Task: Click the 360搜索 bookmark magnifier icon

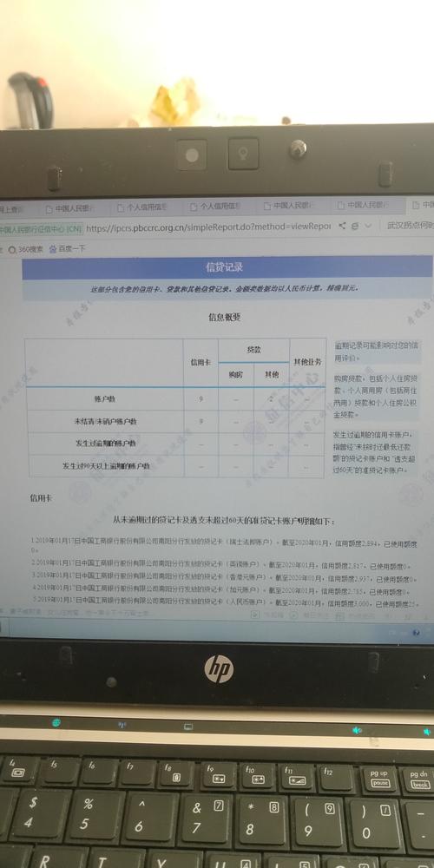Action: [x=12, y=250]
